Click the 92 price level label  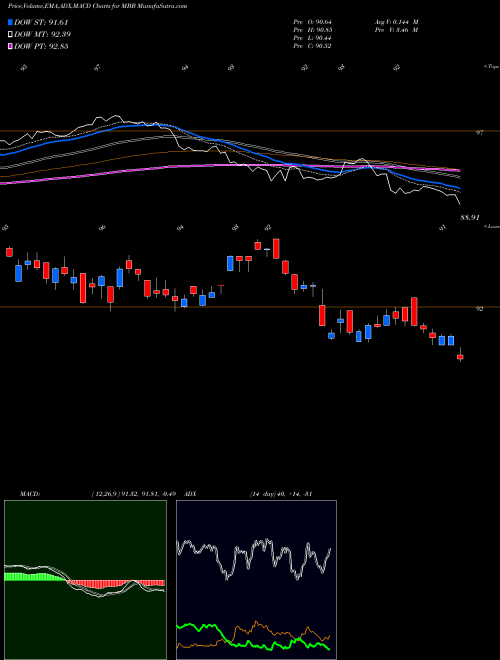(x=479, y=309)
